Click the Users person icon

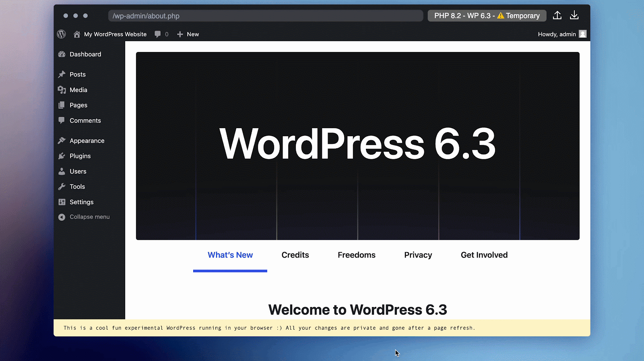pyautogui.click(x=62, y=171)
